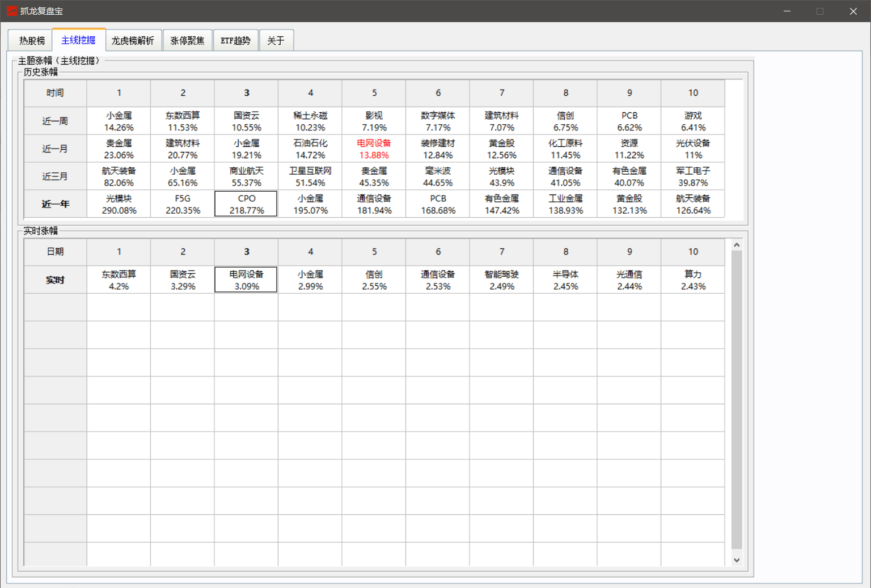Select the 近一周 row header
The image size is (871, 588).
[55, 121]
